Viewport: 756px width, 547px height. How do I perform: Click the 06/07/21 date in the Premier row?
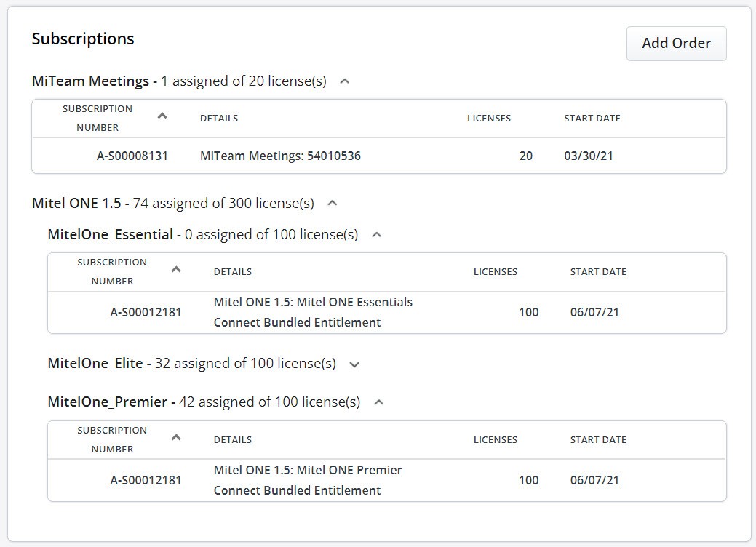click(x=594, y=481)
